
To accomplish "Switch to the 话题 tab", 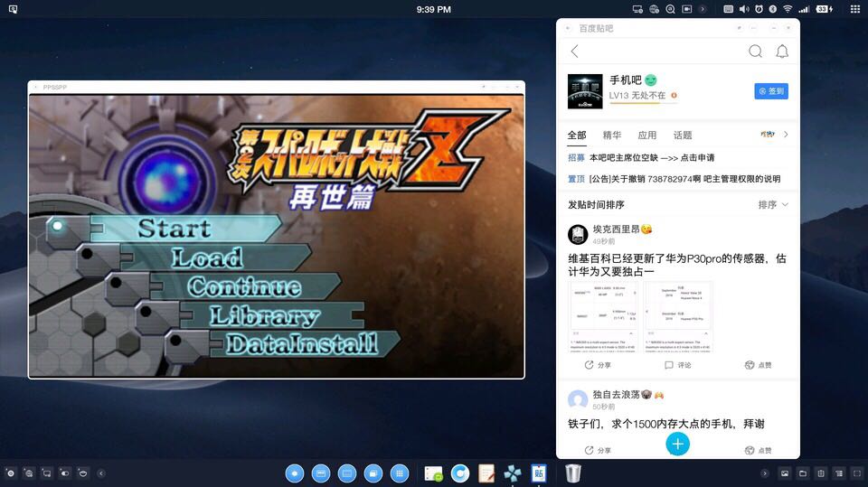I will [683, 135].
